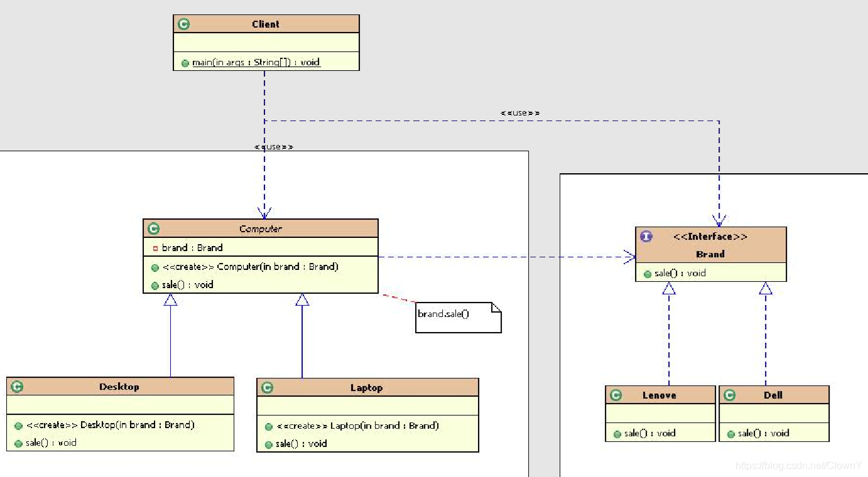868x477 pixels.
Task: Select the Desktop class title
Action: tap(119, 387)
